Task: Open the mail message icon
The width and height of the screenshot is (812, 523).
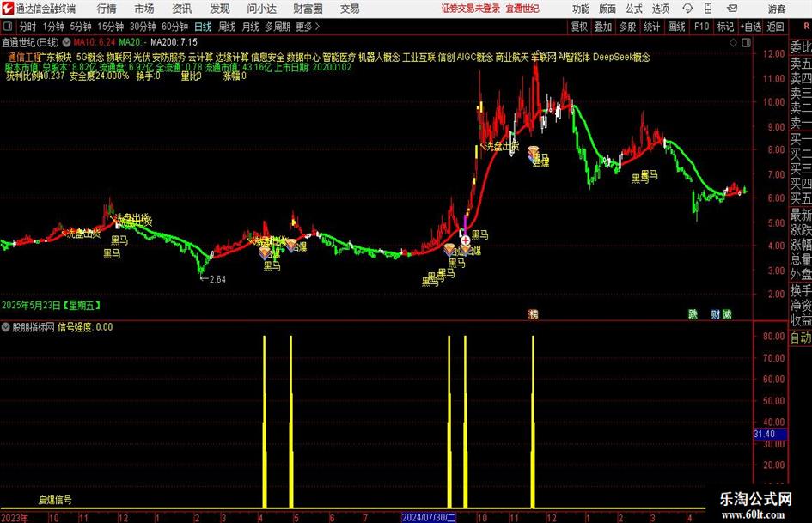Action: [x=732, y=9]
